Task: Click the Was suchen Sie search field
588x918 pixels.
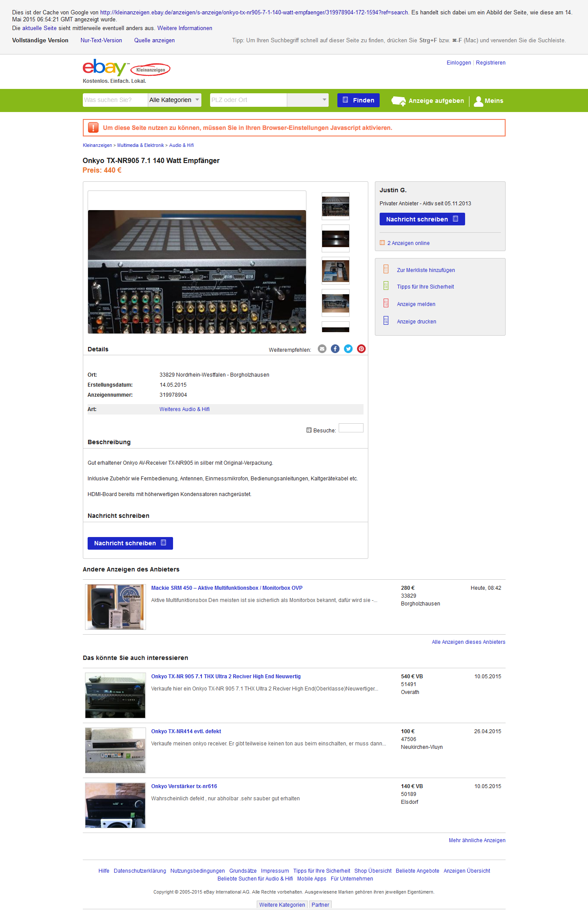Action: click(116, 100)
